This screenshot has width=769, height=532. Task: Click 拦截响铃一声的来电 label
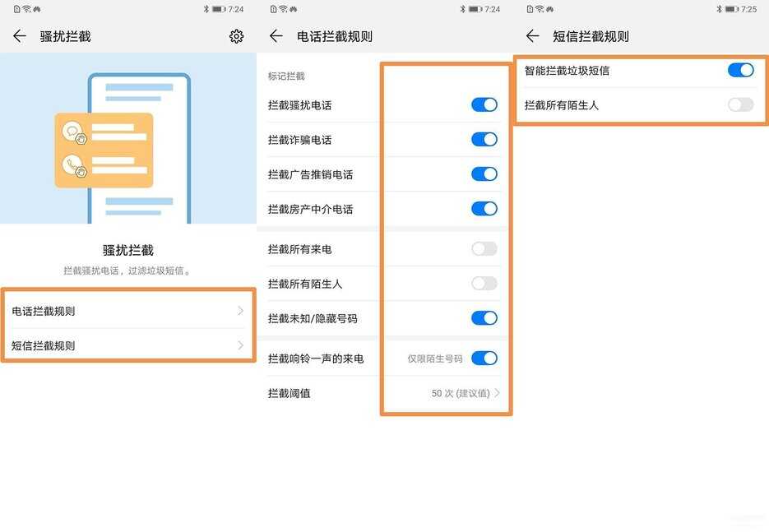click(316, 359)
